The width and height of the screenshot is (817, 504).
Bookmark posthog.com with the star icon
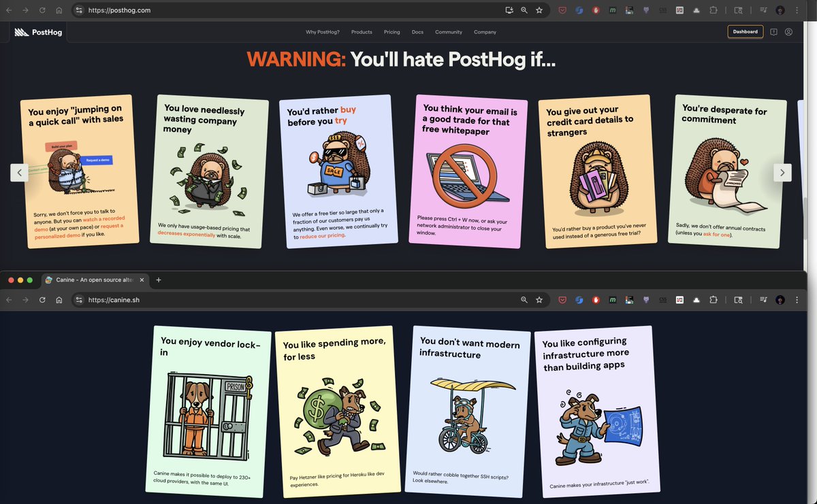tap(539, 10)
